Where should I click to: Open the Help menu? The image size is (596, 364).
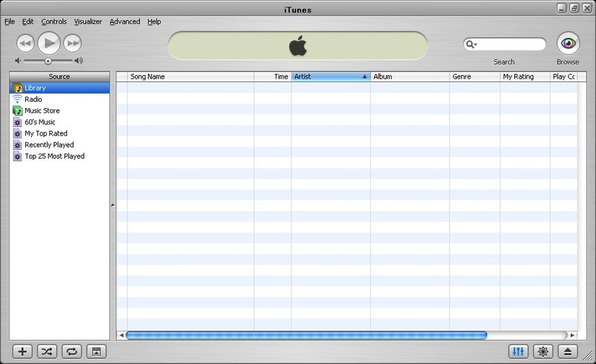click(154, 22)
